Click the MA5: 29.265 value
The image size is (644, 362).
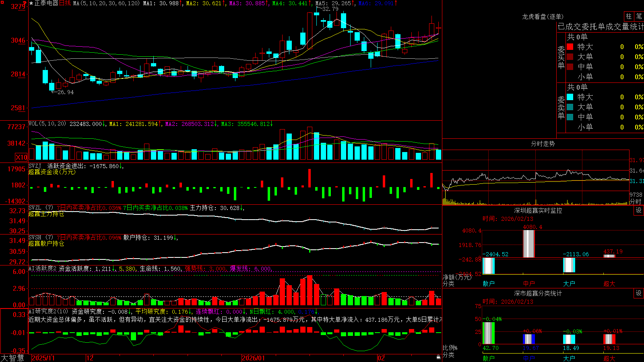click(333, 3)
